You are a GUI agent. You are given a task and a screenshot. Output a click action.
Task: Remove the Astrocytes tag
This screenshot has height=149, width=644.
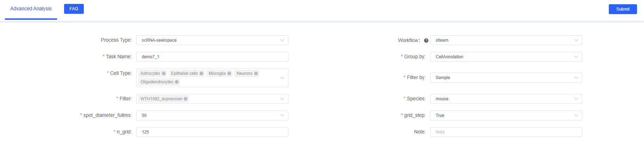pos(164,73)
